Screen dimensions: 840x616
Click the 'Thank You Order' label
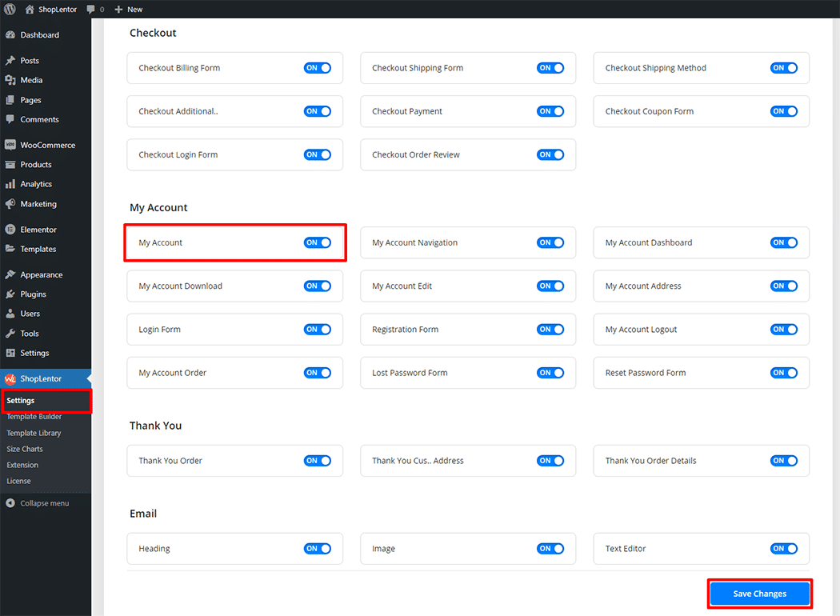[170, 461]
